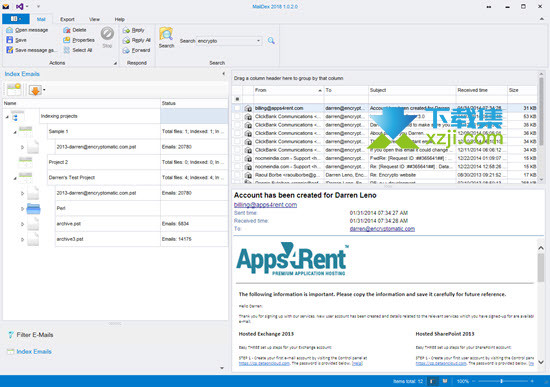This screenshot has height=387, width=550.
Task: Open the blue application menu button
Action: [x=15, y=19]
